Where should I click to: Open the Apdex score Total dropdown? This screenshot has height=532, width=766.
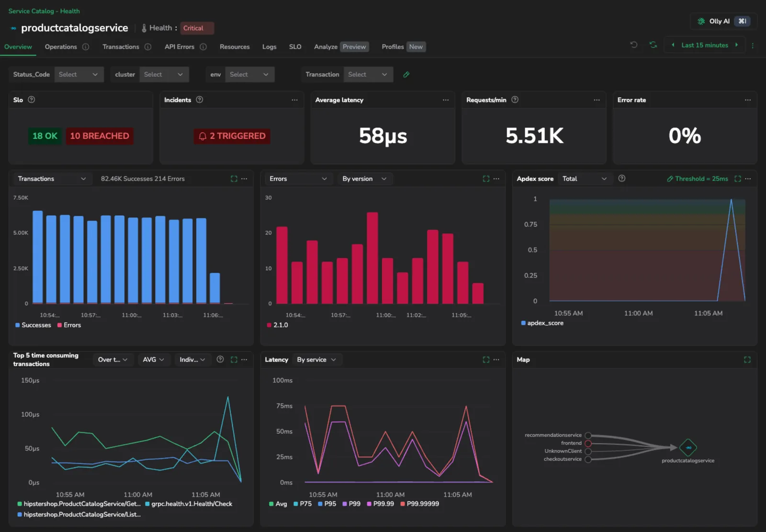pyautogui.click(x=584, y=179)
